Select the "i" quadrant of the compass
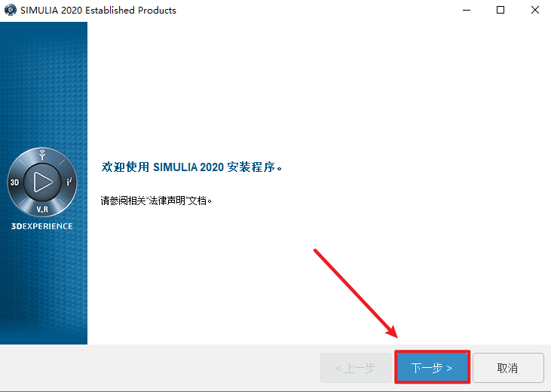Screen dimensions: 551x392 click(x=69, y=182)
